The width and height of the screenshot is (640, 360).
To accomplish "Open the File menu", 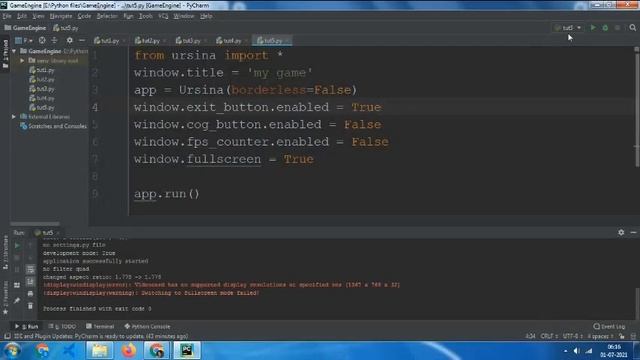I will [x=7, y=16].
